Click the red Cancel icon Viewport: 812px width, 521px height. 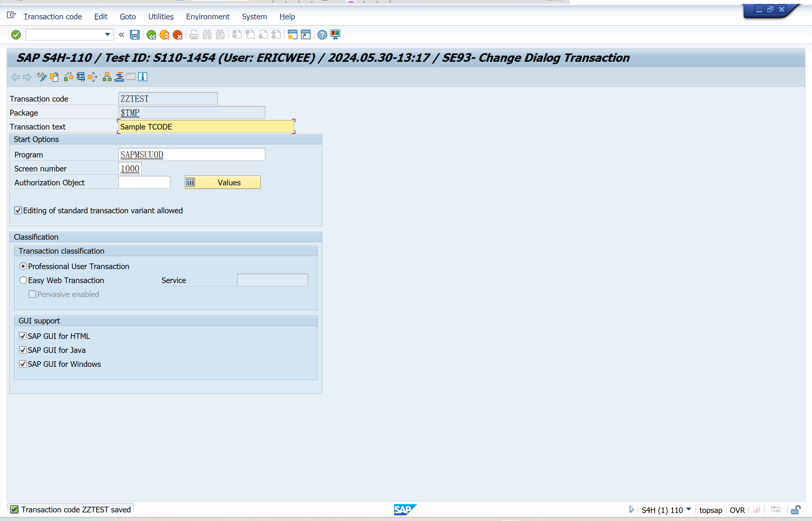click(x=177, y=34)
